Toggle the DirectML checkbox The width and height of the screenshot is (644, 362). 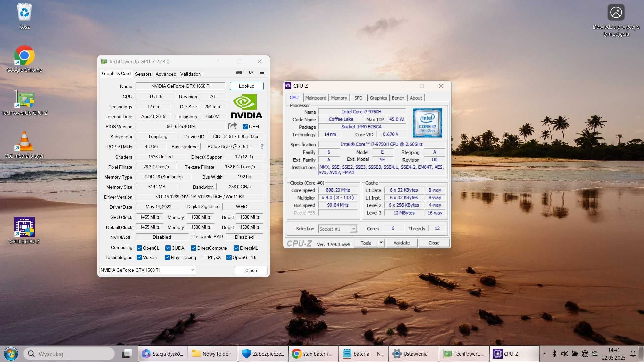click(x=236, y=248)
